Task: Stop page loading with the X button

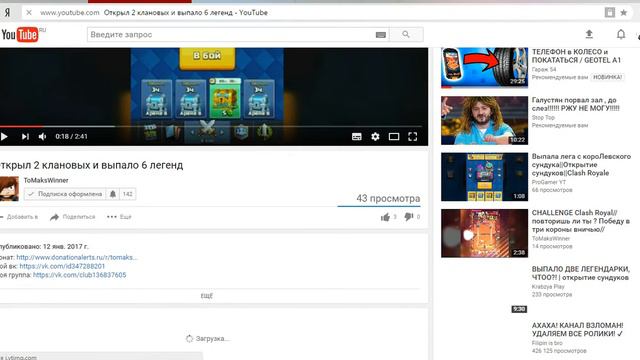Action: pos(29,13)
